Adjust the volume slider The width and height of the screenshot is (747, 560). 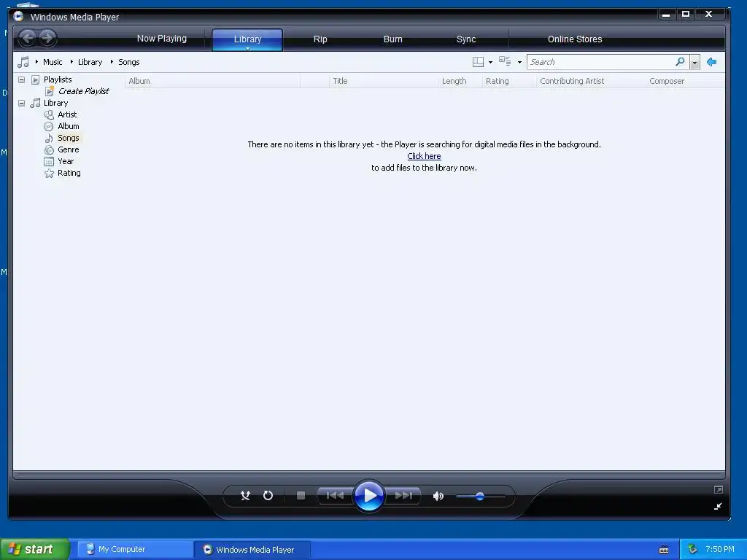pos(480,496)
